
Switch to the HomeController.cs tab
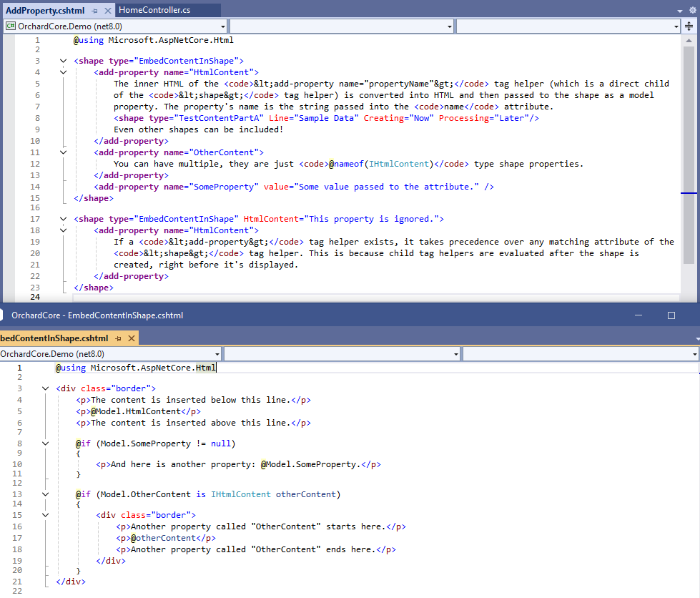(154, 10)
